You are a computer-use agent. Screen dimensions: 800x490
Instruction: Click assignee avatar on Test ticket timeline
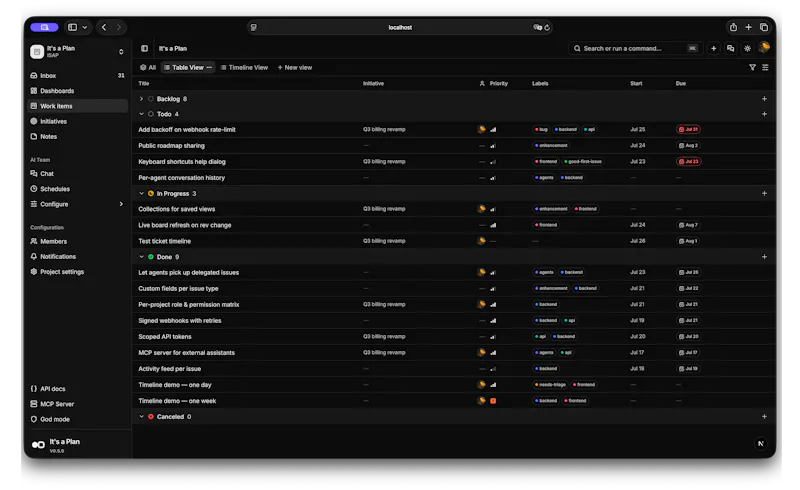(481, 241)
